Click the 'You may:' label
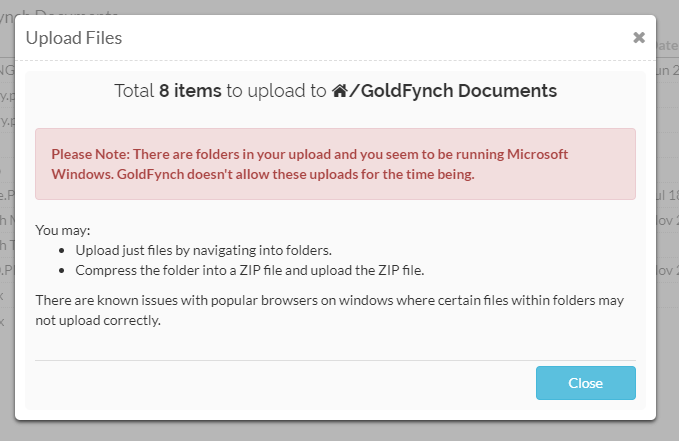Screen dimensions: 679x441 click(x=63, y=230)
